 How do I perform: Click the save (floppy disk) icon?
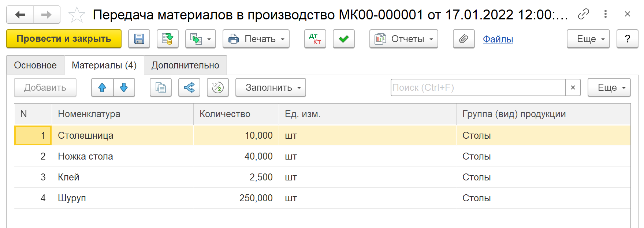[139, 39]
